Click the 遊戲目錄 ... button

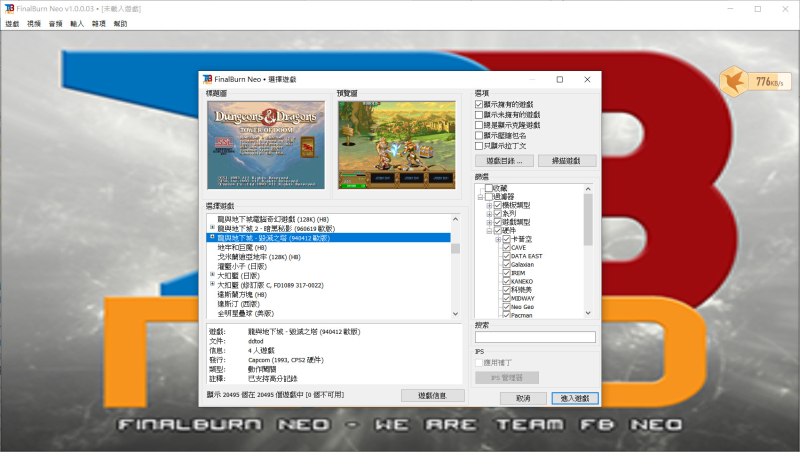pyautogui.click(x=504, y=161)
